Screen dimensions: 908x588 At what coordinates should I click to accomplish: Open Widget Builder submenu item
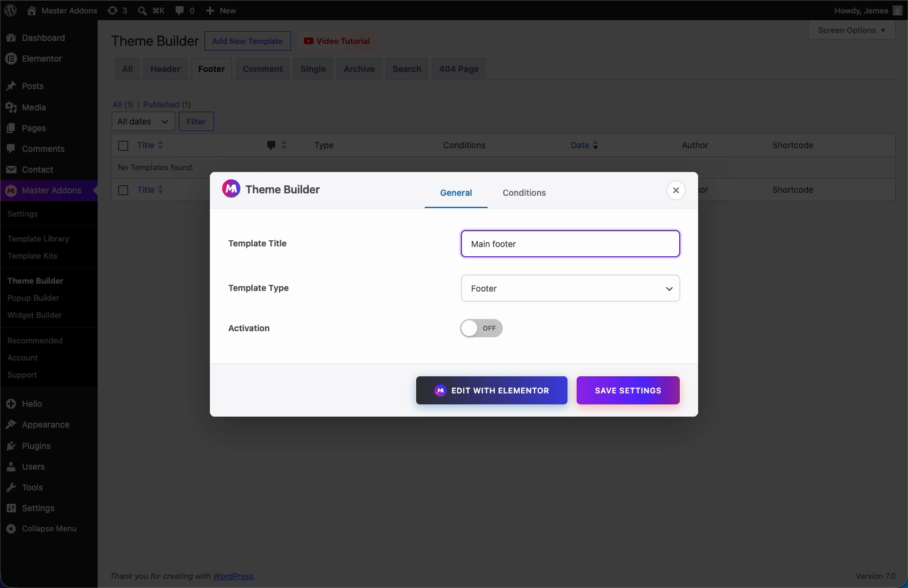click(35, 315)
